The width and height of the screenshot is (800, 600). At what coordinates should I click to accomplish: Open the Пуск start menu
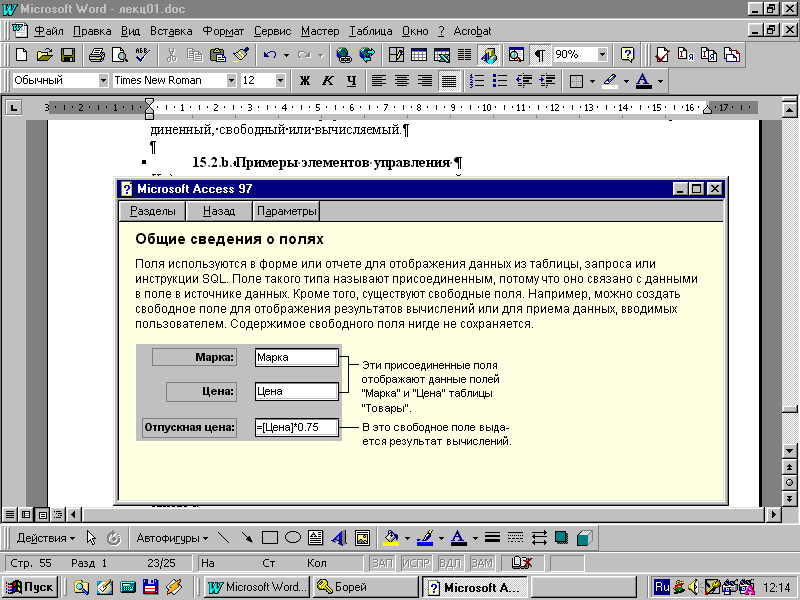(x=30, y=587)
